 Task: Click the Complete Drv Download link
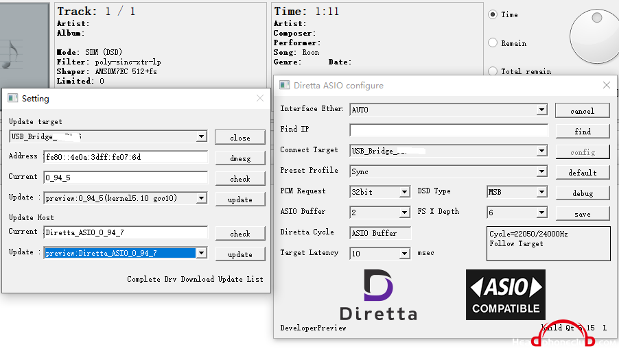tap(171, 279)
